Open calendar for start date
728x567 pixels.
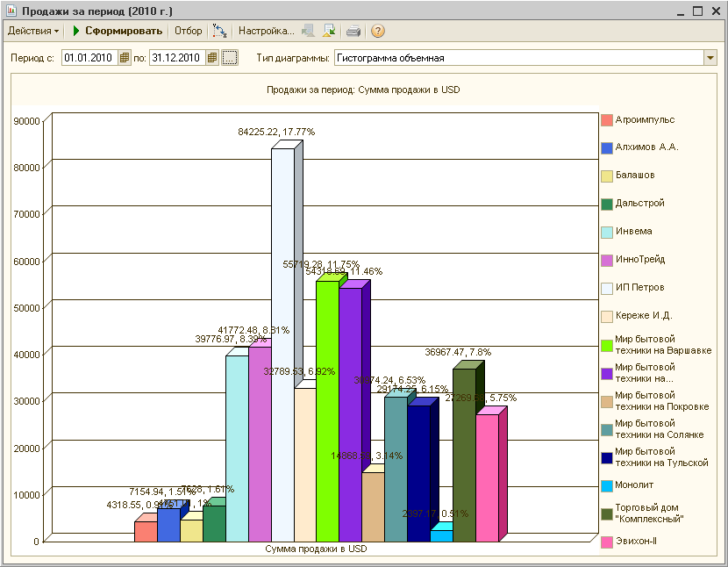point(124,58)
